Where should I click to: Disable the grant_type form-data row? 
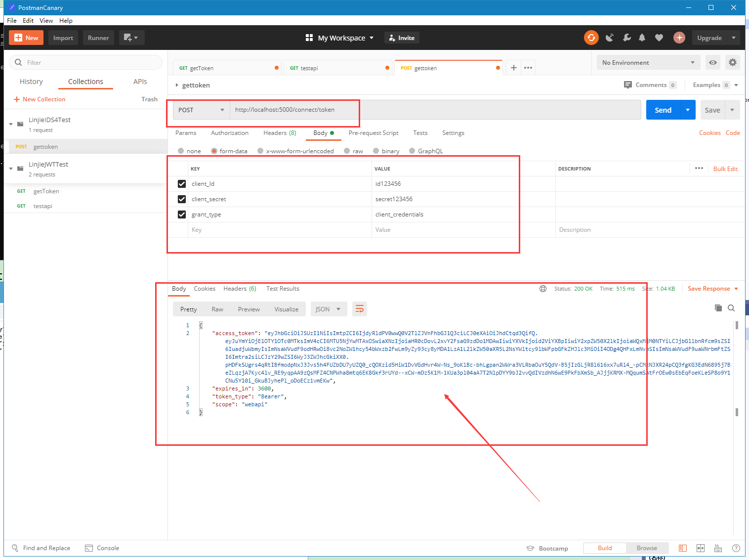181,214
